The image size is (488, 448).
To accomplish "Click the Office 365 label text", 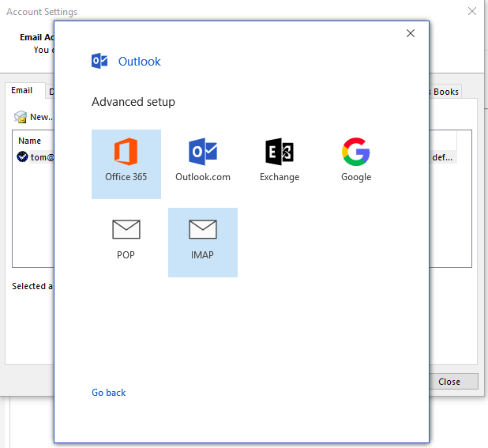I will tap(126, 177).
